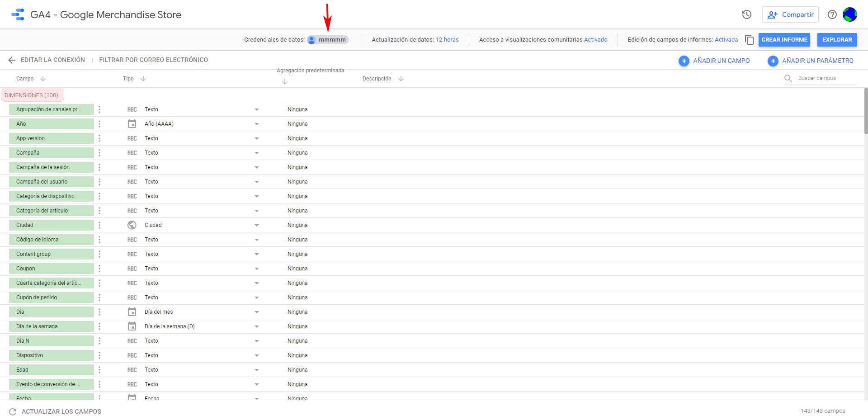Click calendar type icon in Día row
The width and height of the screenshot is (868, 420).
pos(132,312)
